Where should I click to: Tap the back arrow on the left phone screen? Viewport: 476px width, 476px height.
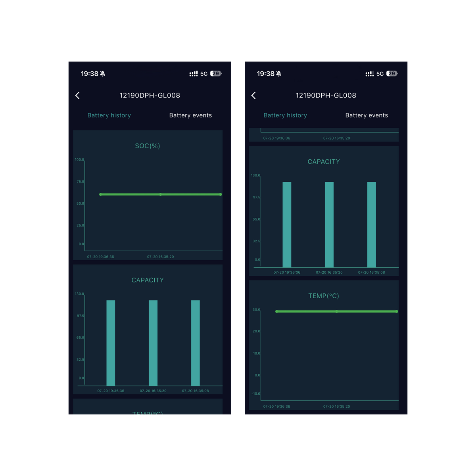pyautogui.click(x=77, y=96)
